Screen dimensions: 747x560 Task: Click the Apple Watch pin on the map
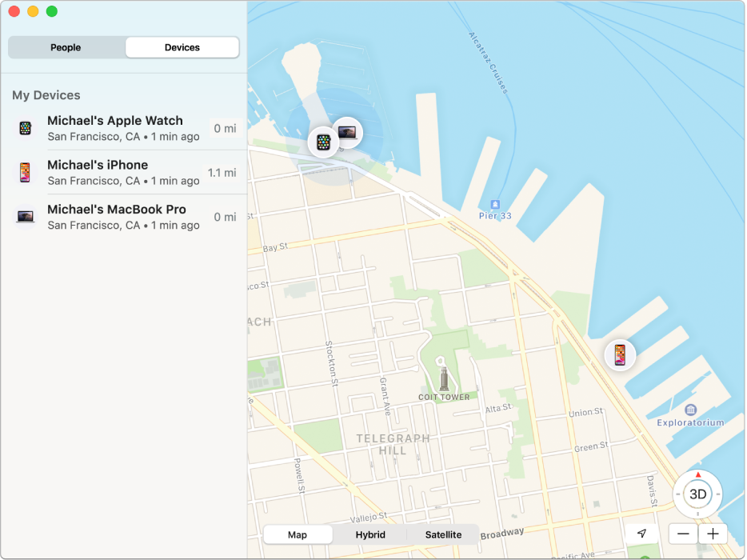(322, 143)
